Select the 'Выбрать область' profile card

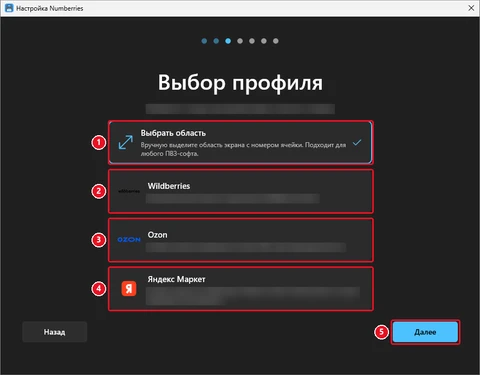point(240,143)
